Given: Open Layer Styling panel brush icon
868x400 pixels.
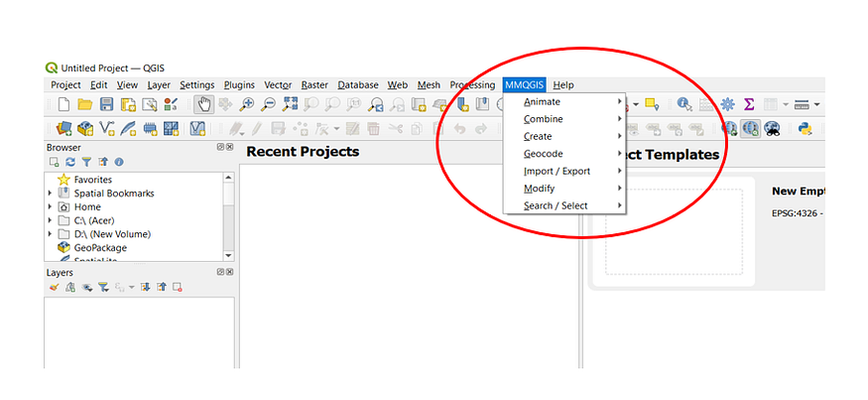Looking at the screenshot, I should [x=54, y=287].
